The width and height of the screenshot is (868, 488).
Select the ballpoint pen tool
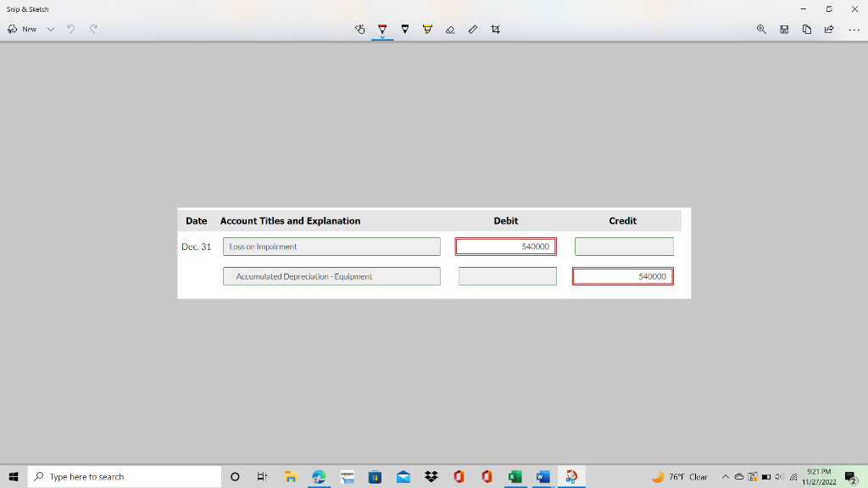point(383,29)
